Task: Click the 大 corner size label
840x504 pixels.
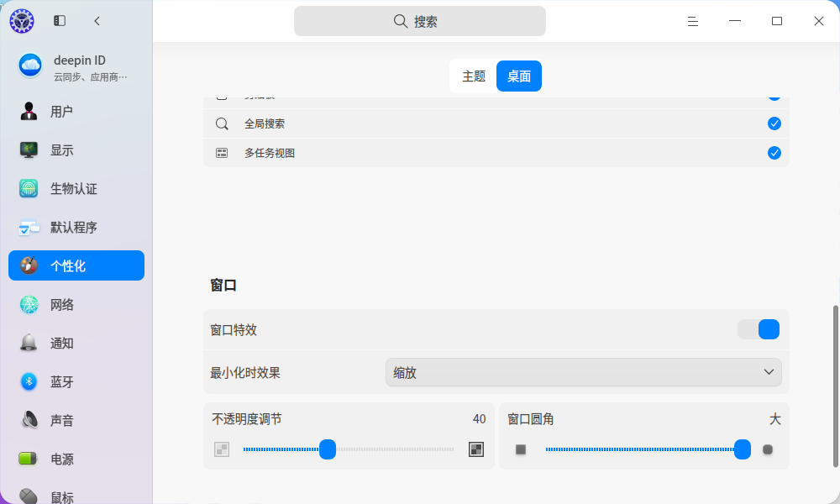Action: (775, 419)
